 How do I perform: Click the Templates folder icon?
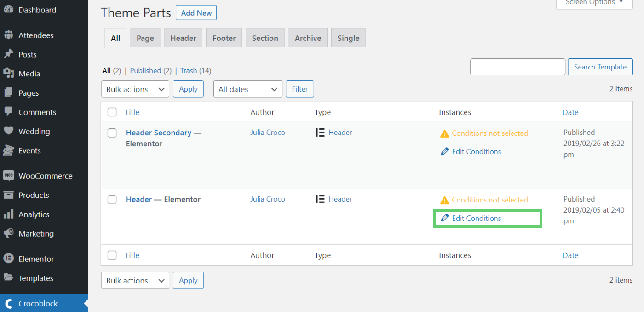(8, 278)
